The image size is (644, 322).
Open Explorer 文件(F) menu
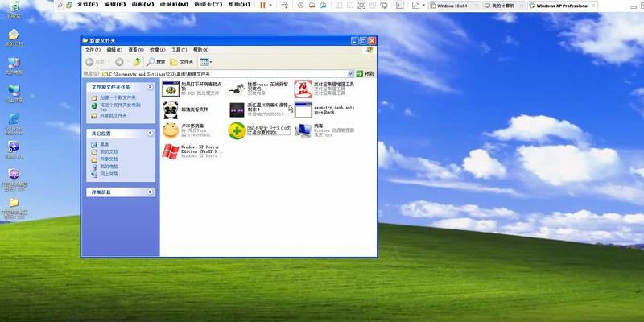(x=93, y=50)
